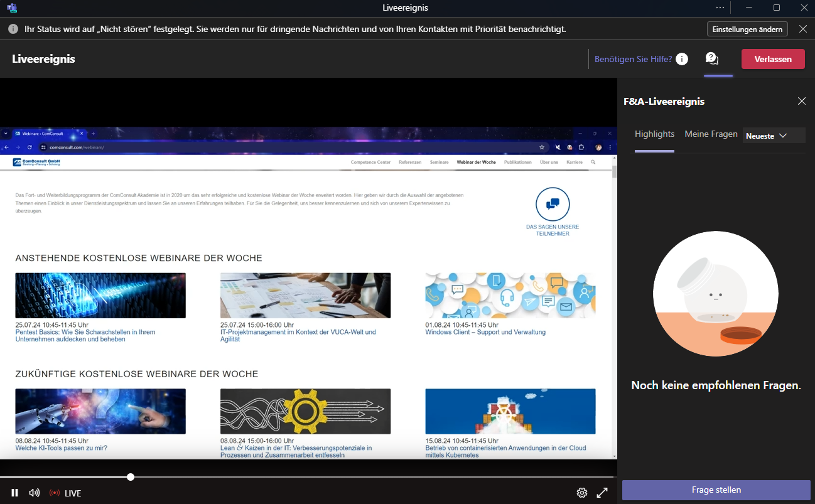Open video settings gear icon

(582, 493)
